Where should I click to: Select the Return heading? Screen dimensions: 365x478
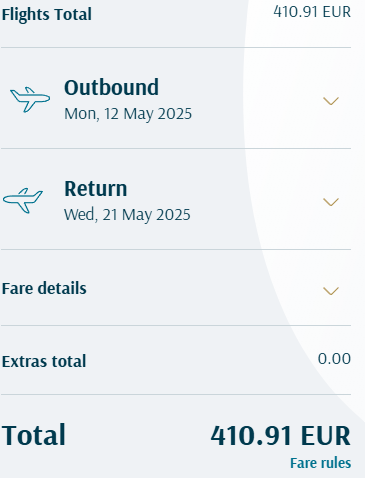point(96,189)
